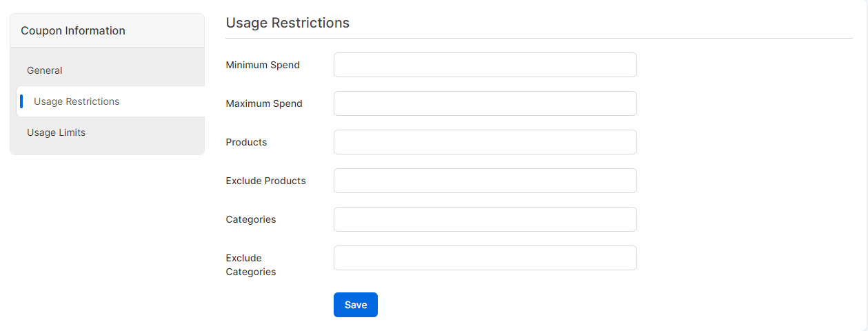Click the Products field label
The width and height of the screenshot is (868, 331).
tap(246, 142)
